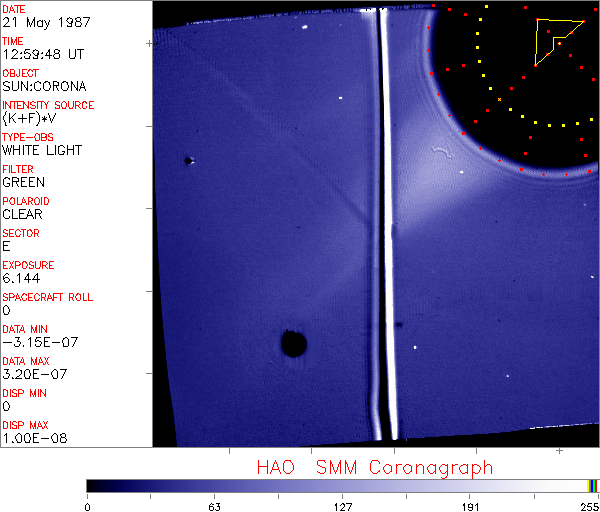The image size is (600, 512).
Task: Click the disp max value 1.00E-08
Action: coord(35,438)
